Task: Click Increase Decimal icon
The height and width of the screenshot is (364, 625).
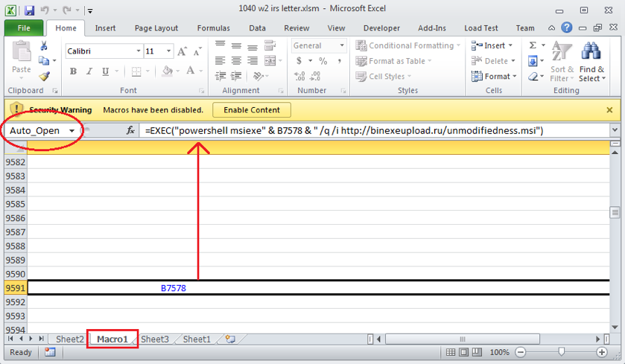Action: coord(299,76)
